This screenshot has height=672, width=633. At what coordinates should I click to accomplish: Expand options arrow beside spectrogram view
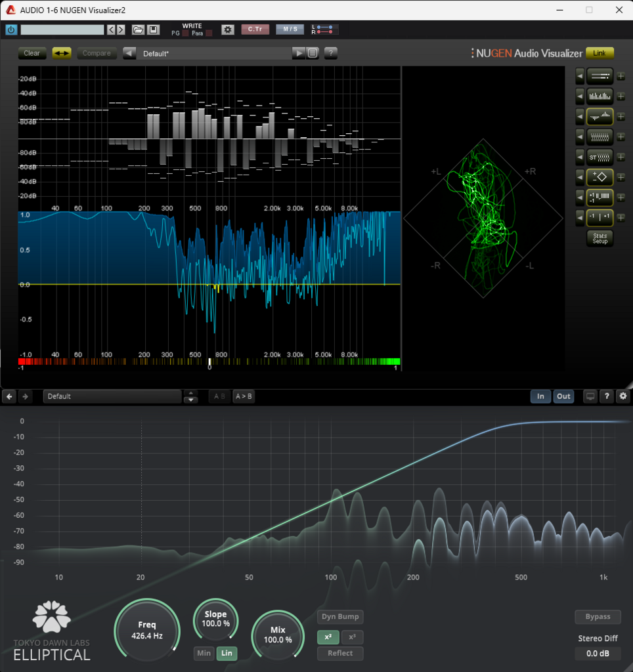pos(580,136)
